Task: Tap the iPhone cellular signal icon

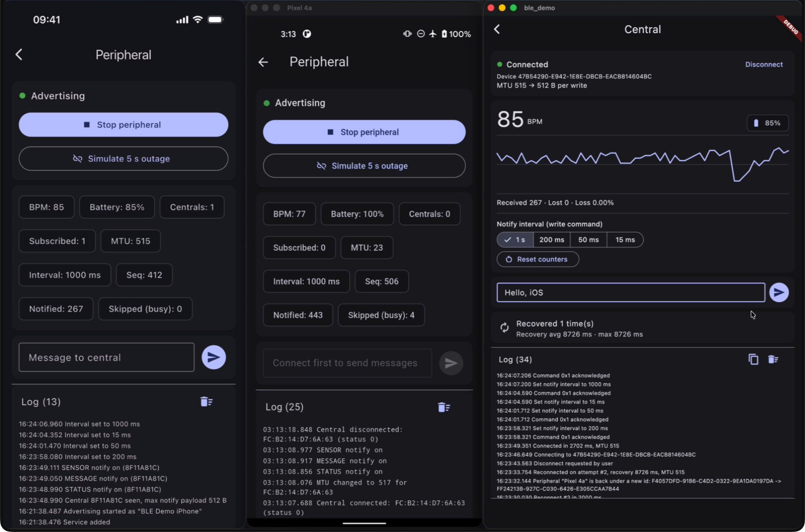Action: coord(182,20)
